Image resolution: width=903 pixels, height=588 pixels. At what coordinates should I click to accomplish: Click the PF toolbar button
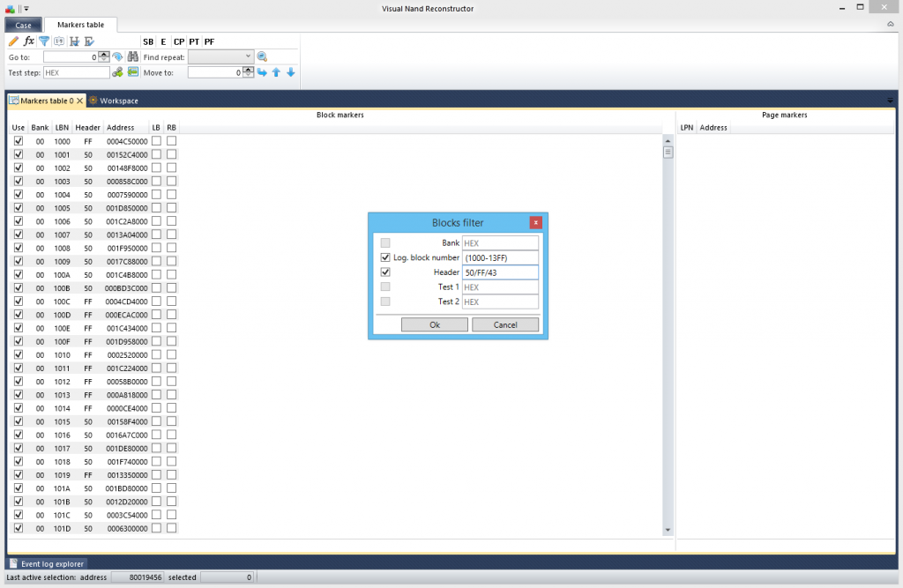[x=209, y=42]
